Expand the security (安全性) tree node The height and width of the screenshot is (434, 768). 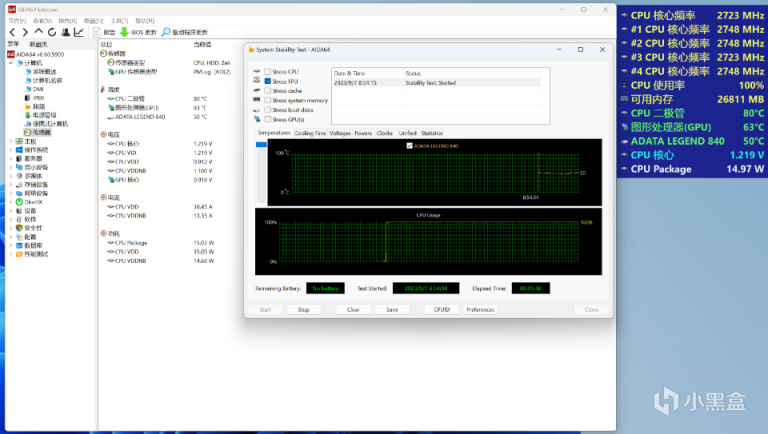[11, 228]
